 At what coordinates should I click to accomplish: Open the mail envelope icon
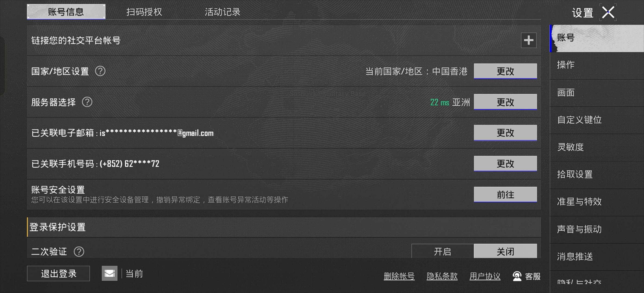pos(110,273)
